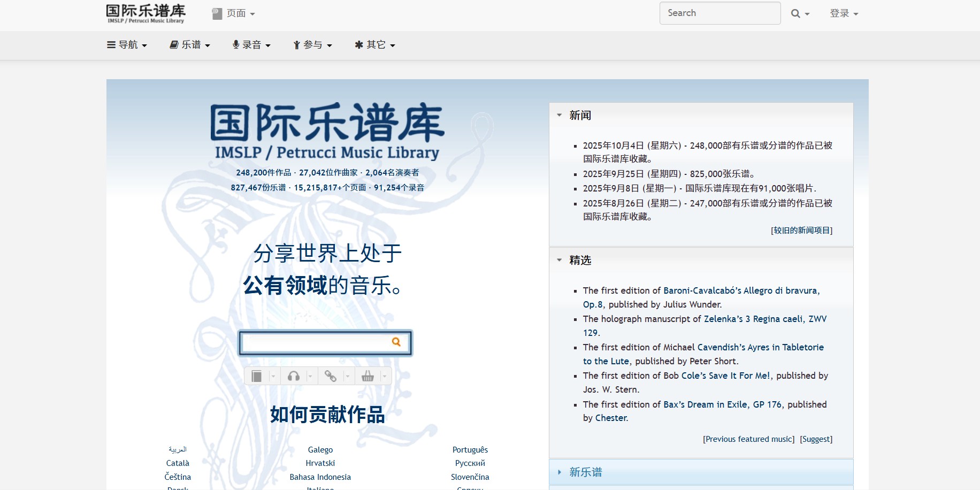Click the top Search input field

[719, 13]
